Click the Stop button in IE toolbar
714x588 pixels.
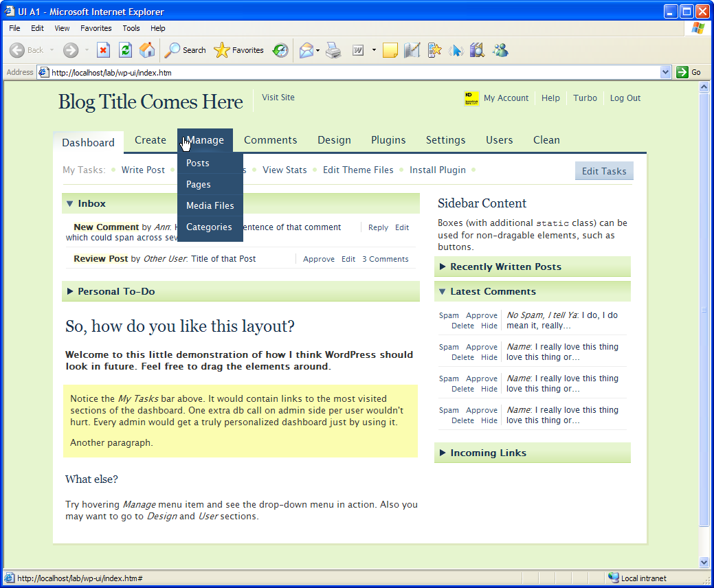coord(103,50)
